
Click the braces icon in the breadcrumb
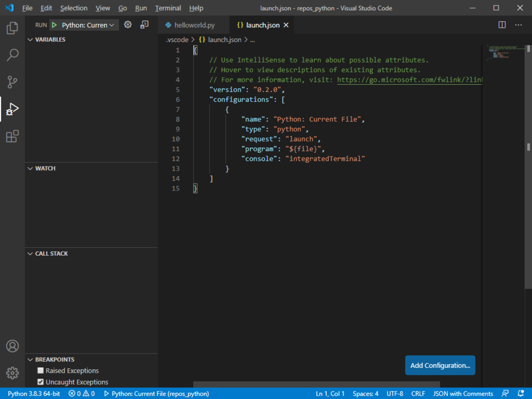[x=202, y=40]
